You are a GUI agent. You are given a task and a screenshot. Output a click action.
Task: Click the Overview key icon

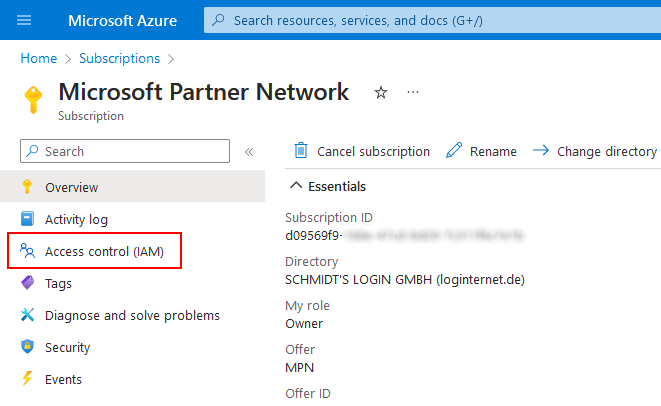[x=27, y=186]
